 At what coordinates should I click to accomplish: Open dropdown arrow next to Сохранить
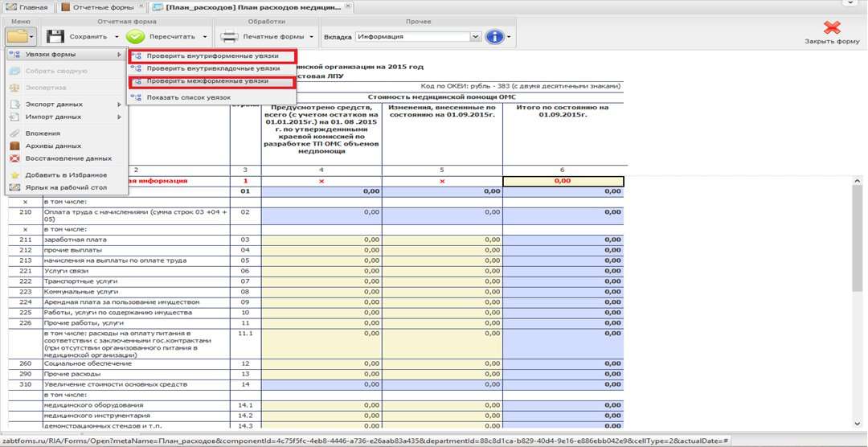point(117,37)
